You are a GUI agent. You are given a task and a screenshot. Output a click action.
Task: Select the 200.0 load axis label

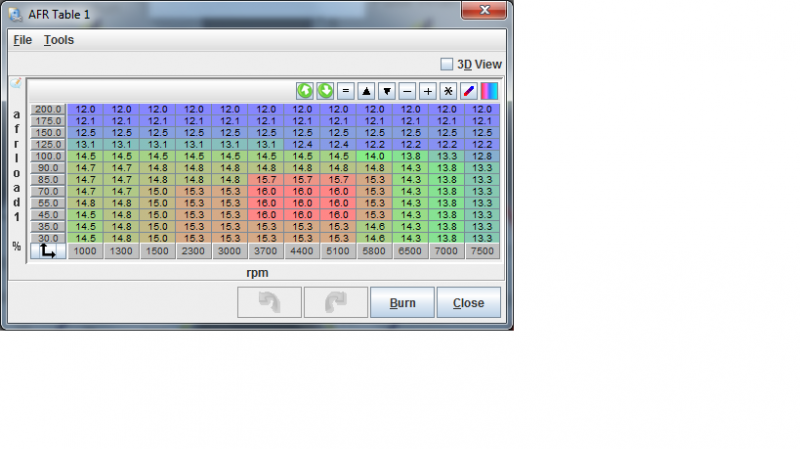point(48,109)
